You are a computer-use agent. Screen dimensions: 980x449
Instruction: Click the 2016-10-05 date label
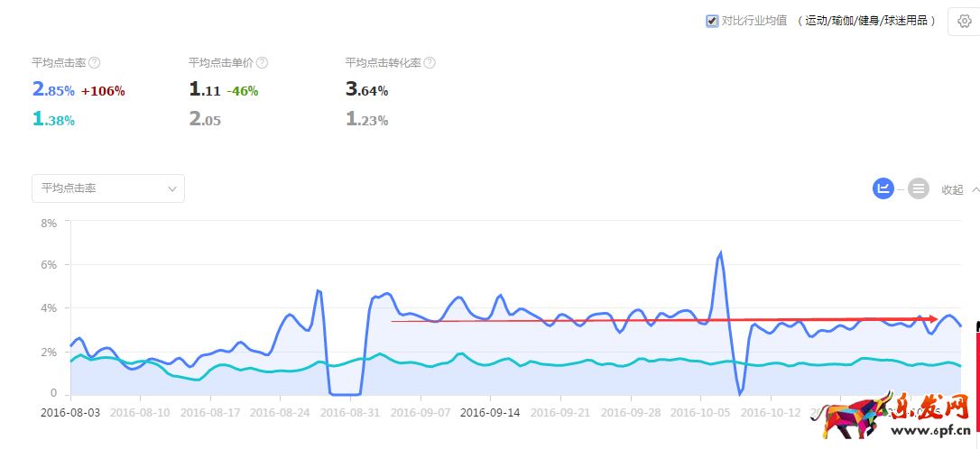tap(699, 412)
